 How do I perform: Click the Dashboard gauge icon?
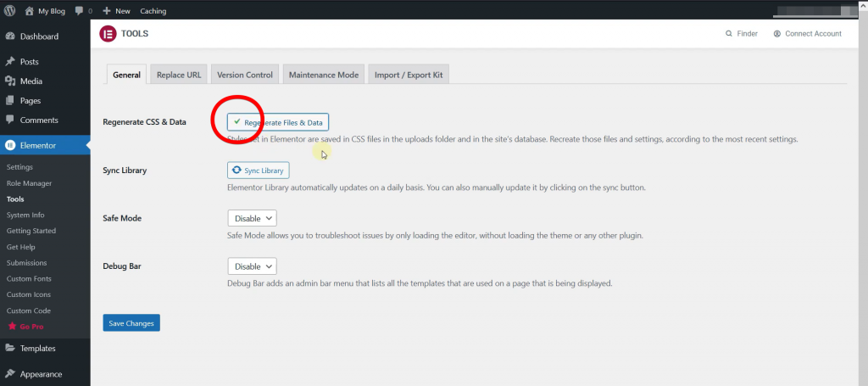pos(10,36)
